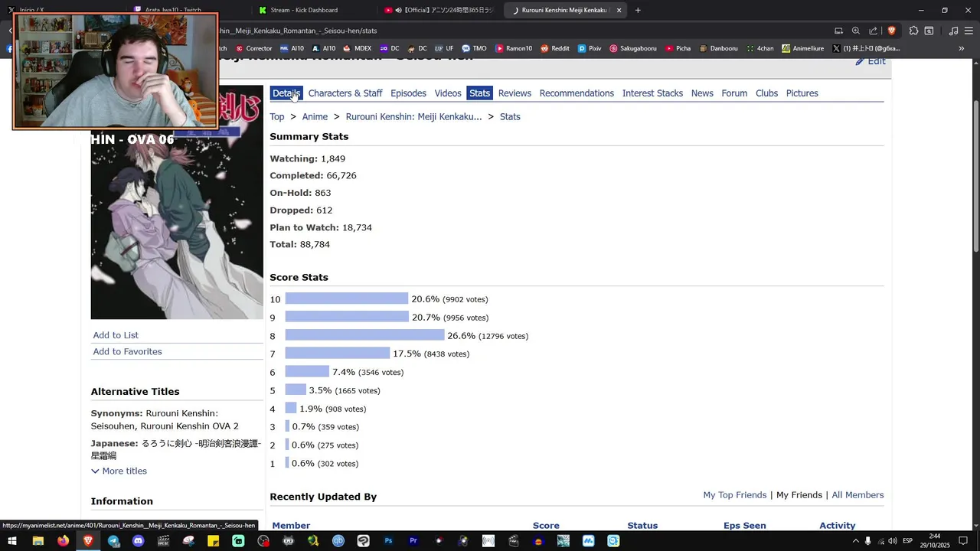Open the TMO bookmark
Image resolution: width=980 pixels, height=551 pixels.
(x=474, y=48)
